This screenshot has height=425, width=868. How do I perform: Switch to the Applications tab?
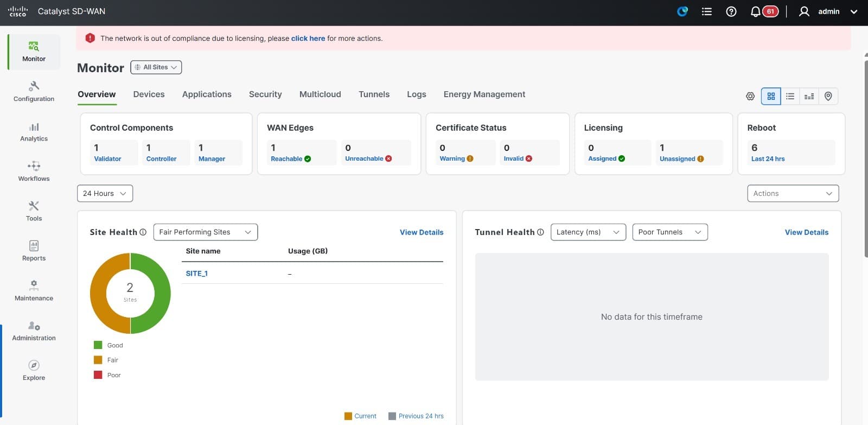207,94
